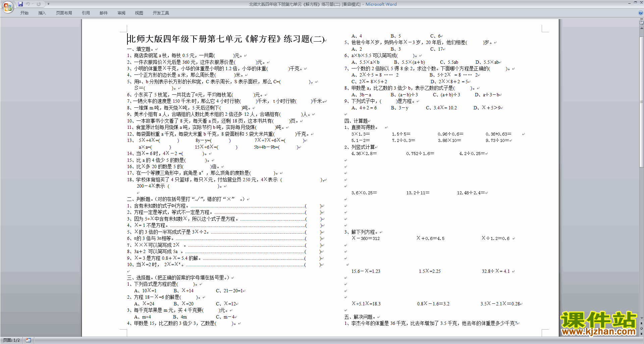Click the equation 0.8X－1.6=3.2
This screenshot has height=344, width=644.
pos(433,304)
